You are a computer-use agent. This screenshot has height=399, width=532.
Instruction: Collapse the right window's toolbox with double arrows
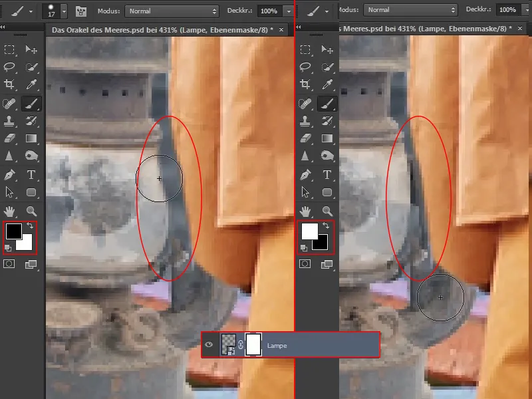(299, 27)
